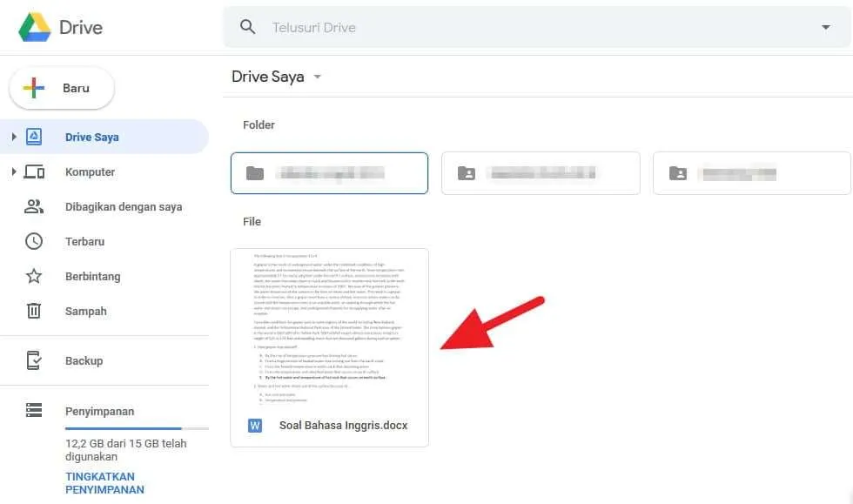The height and width of the screenshot is (504, 853).
Task: Click the Berbintang star icon
Action: point(34,276)
